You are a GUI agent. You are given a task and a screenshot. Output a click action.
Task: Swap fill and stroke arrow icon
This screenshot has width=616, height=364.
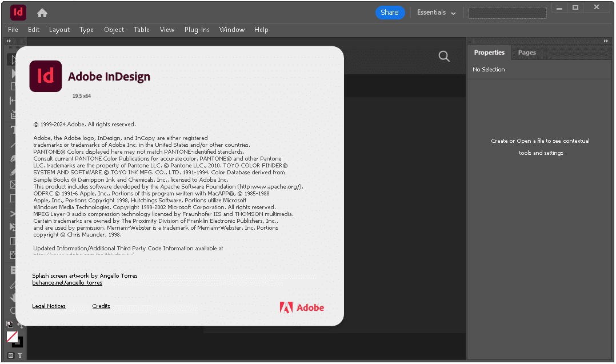(x=21, y=326)
